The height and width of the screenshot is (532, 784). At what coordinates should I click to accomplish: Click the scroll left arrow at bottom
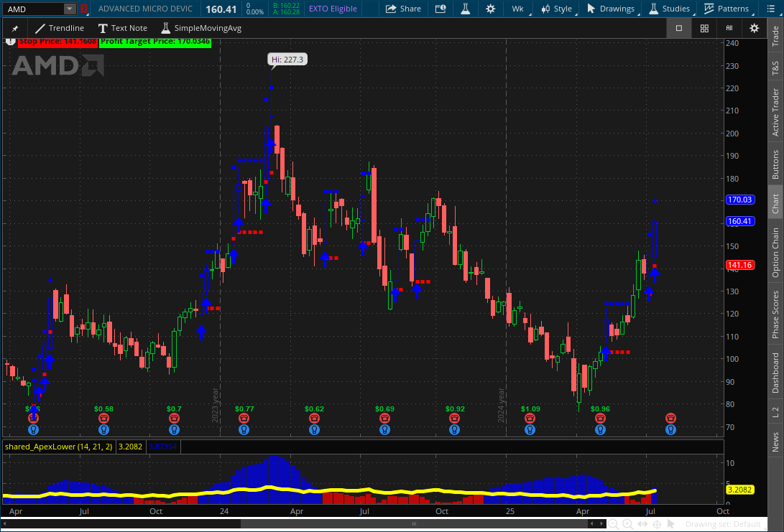tap(592, 524)
